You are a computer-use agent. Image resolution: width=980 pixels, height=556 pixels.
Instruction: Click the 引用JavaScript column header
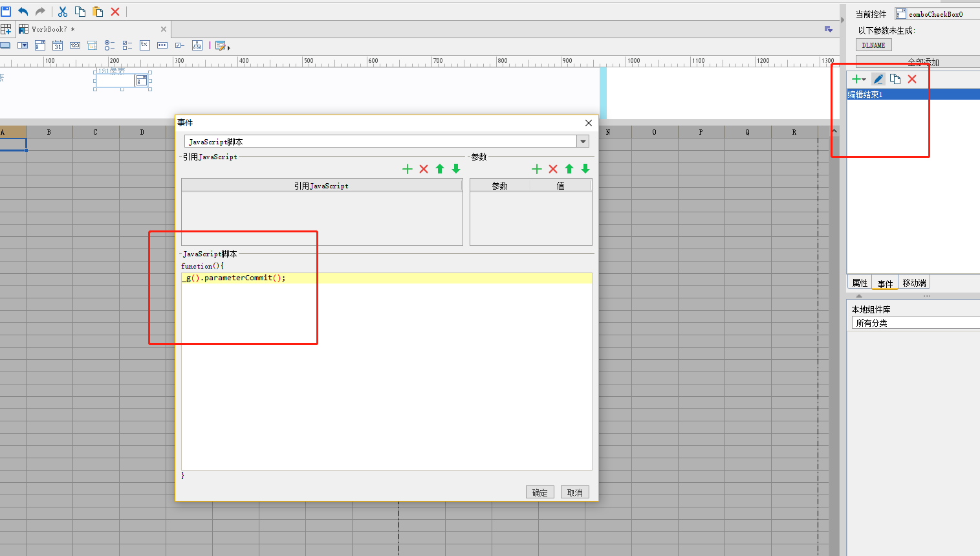point(321,186)
